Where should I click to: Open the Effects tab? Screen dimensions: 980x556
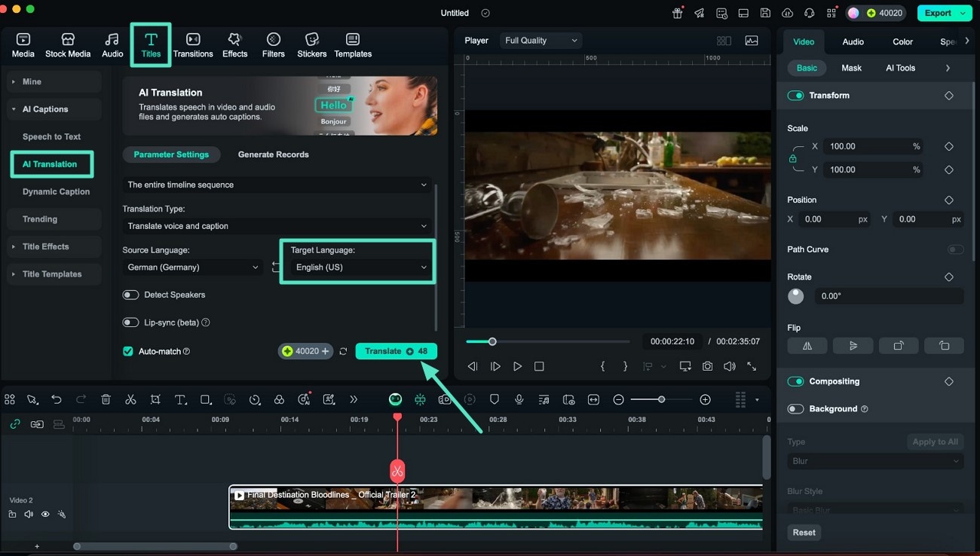tap(234, 45)
